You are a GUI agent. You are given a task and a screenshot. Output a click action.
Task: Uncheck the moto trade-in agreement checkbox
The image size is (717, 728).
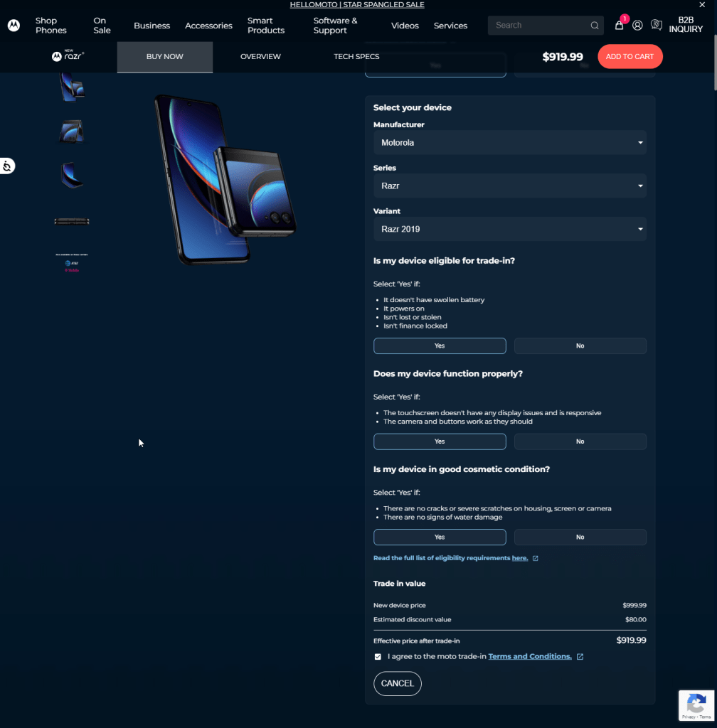378,657
